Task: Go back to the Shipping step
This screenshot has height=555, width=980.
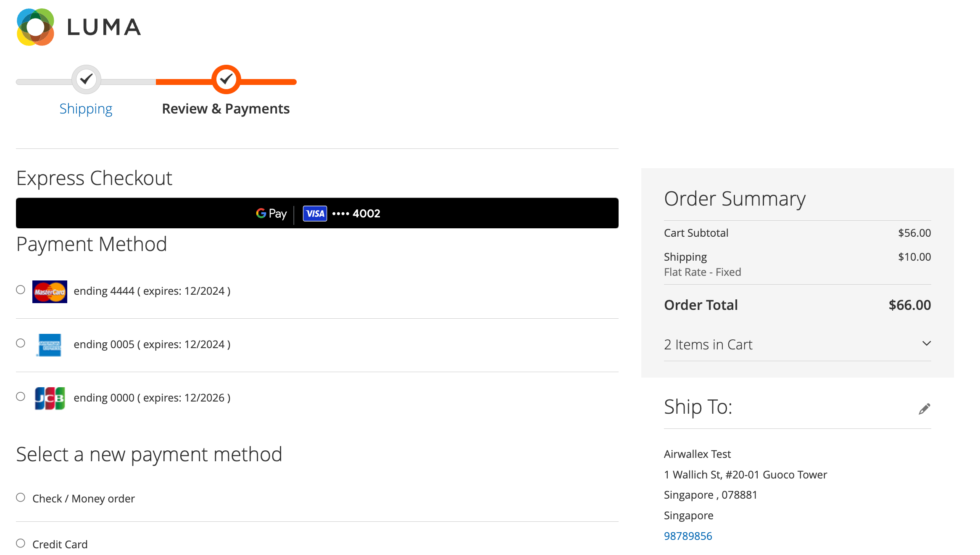Action: pyautogui.click(x=86, y=108)
